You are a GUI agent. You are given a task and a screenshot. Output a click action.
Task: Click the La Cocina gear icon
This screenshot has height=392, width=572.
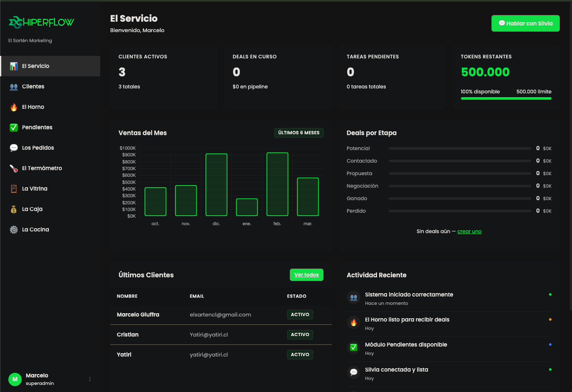14,230
